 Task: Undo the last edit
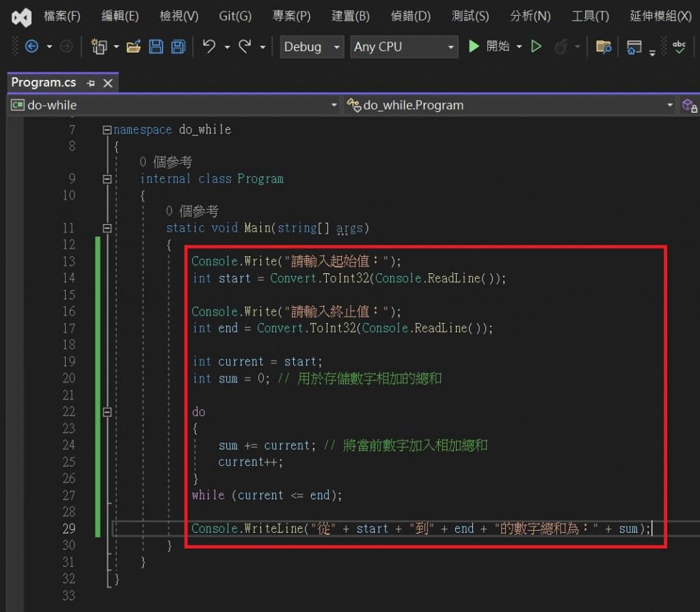(209, 46)
